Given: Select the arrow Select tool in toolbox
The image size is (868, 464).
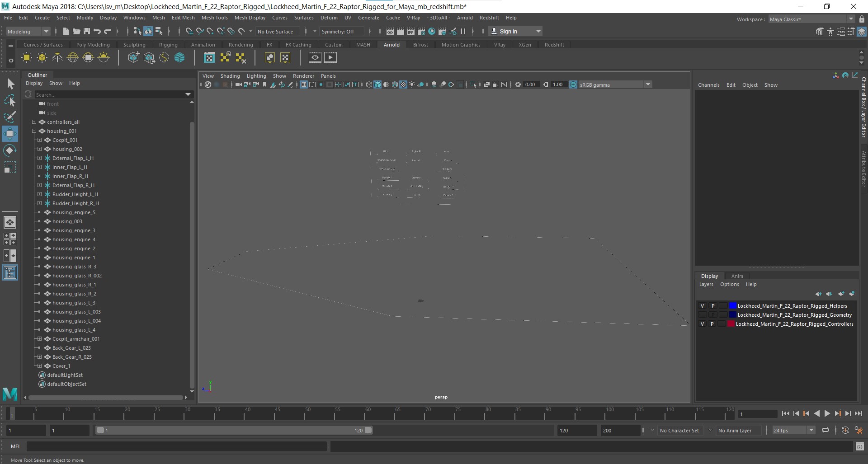Looking at the screenshot, I should pyautogui.click(x=10, y=84).
